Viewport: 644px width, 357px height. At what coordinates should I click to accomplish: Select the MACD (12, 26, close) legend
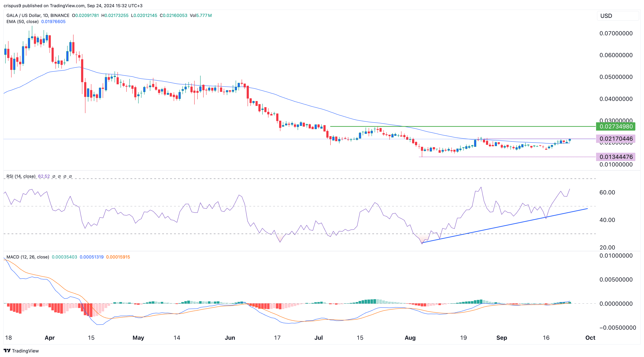point(28,257)
